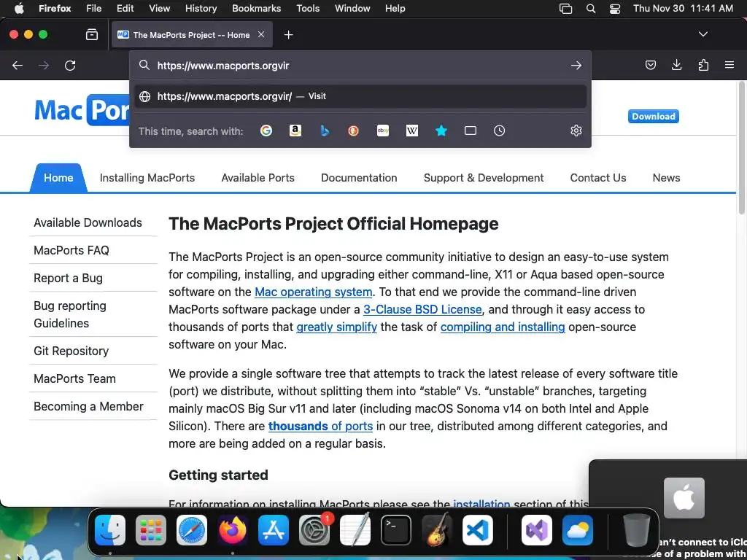Open Firefox application hamburger menu
This screenshot has width=747, height=560.
coord(729,65)
